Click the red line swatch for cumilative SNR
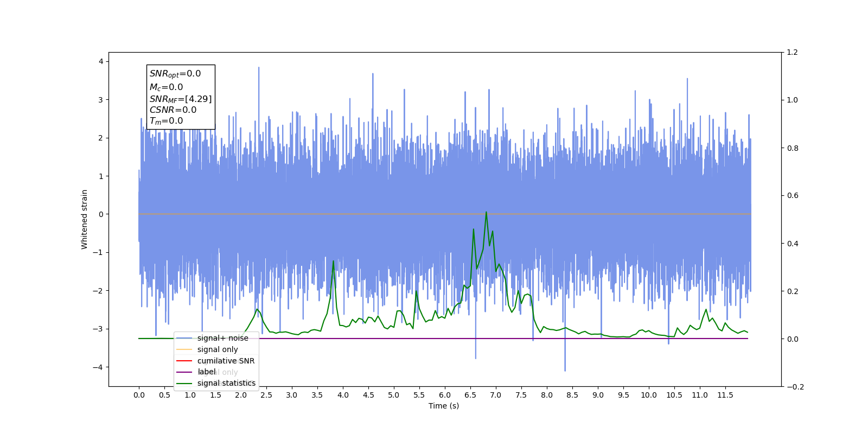Image resolution: width=868 pixels, height=434 pixels. tap(184, 361)
